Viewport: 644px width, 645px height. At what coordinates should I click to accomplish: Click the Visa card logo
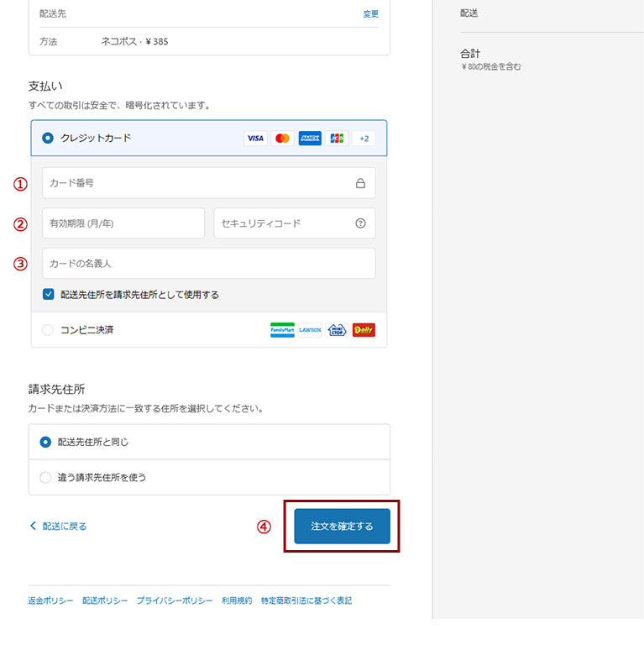(255, 139)
